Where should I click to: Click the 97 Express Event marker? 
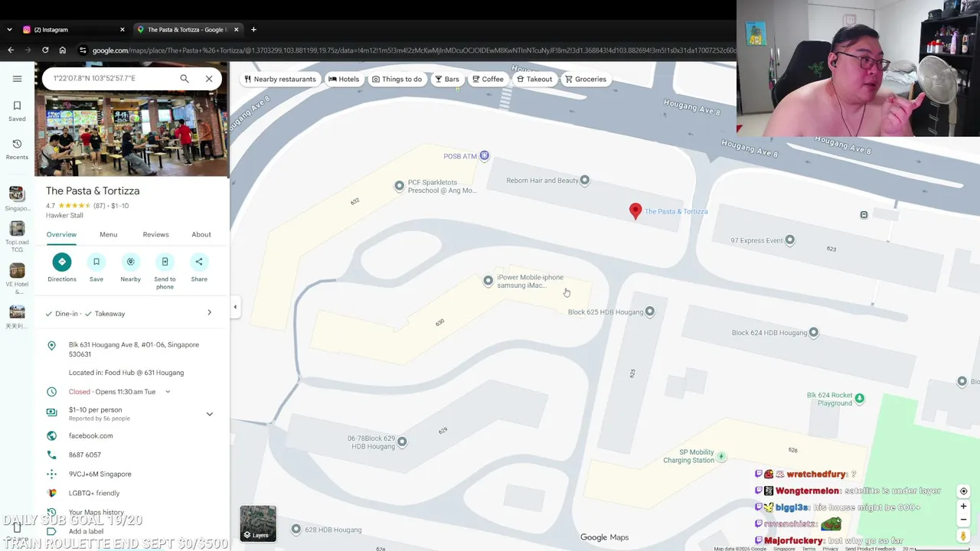tap(790, 240)
